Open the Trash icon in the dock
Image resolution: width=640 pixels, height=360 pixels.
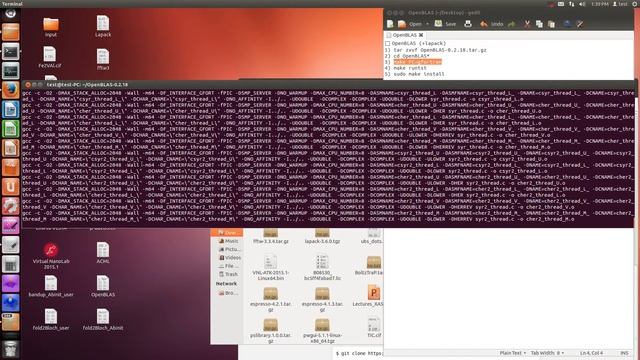[x=11, y=349]
